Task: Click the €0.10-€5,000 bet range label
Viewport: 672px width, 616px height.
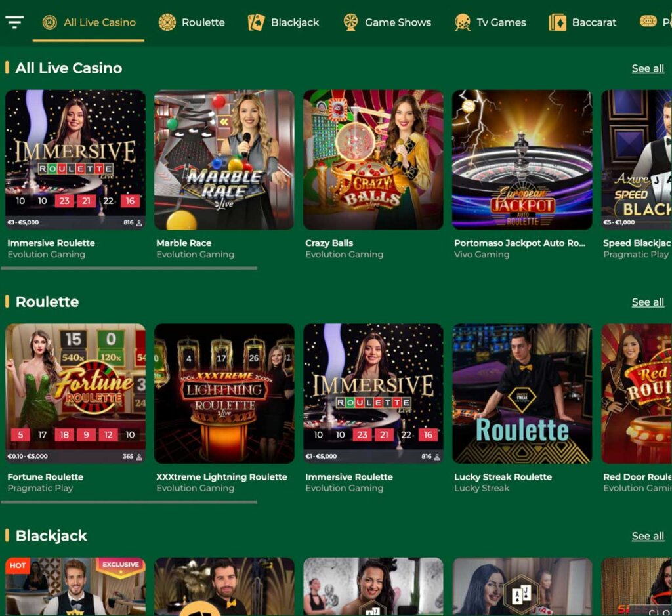Action: click(28, 456)
